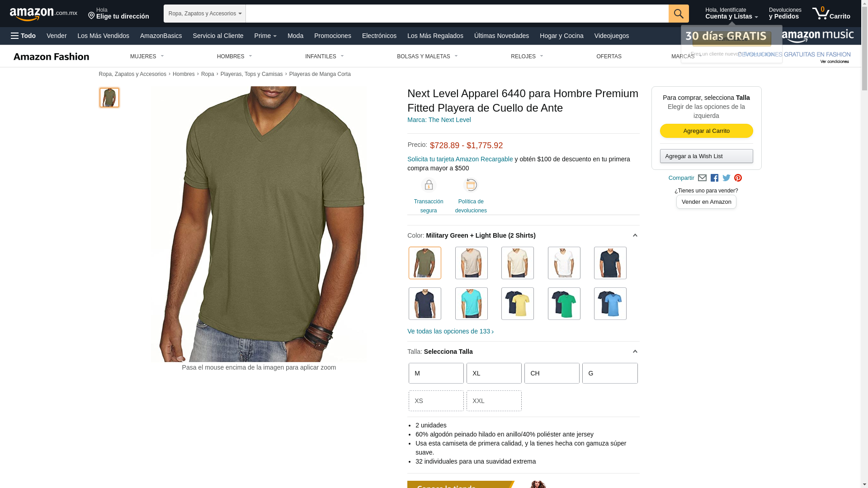The width and height of the screenshot is (868, 488).
Task: Expand the Cuenta y Listas menu
Action: point(731,14)
